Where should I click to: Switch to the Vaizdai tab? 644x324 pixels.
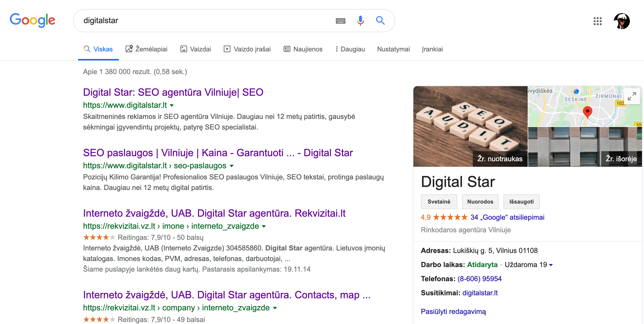tap(196, 49)
